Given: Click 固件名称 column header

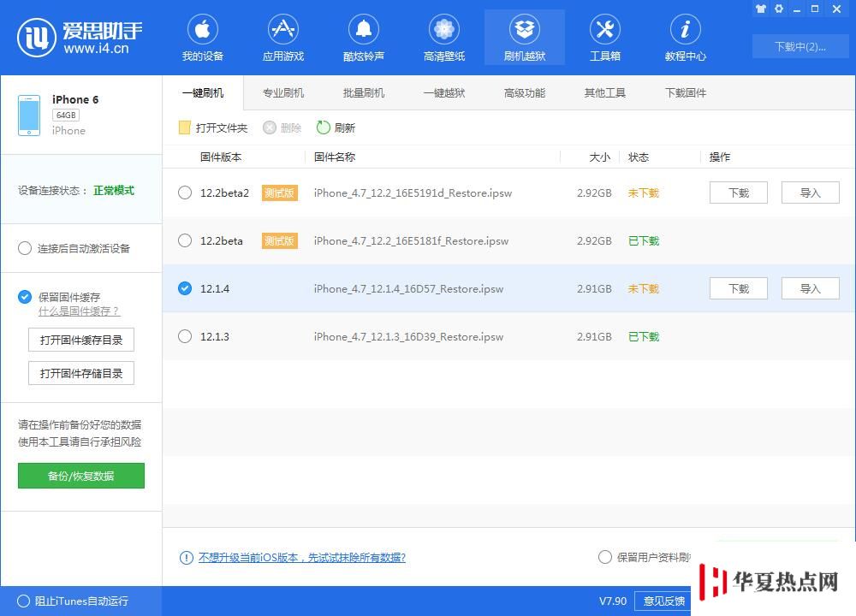Looking at the screenshot, I should click(335, 157).
